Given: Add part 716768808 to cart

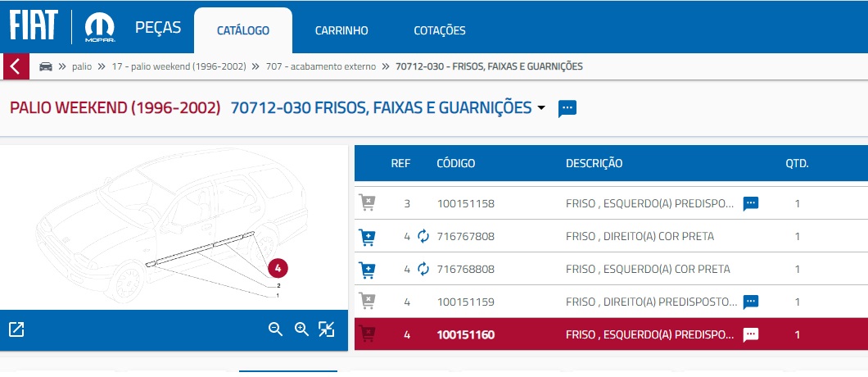Looking at the screenshot, I should coord(368,270).
